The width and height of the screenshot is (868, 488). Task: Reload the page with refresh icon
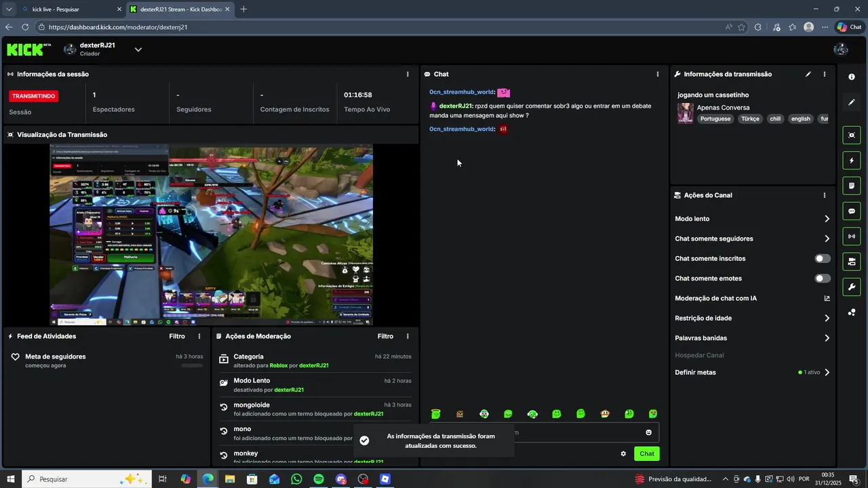click(25, 27)
